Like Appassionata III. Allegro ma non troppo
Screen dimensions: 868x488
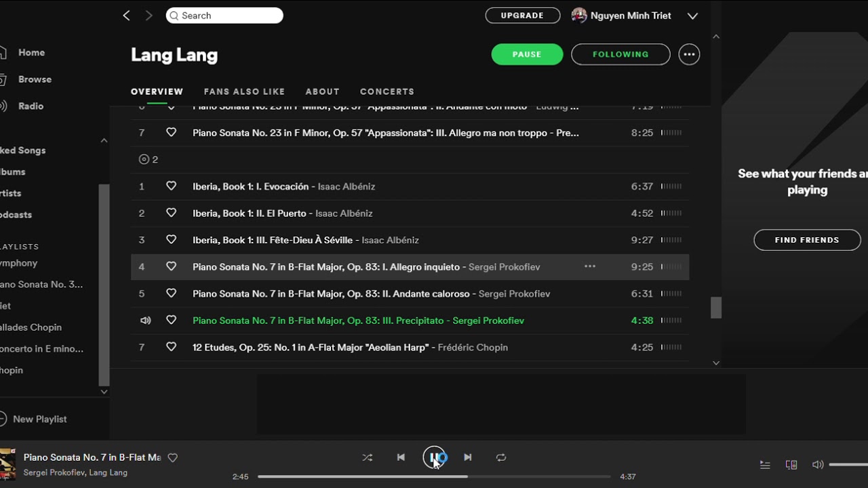click(x=171, y=133)
